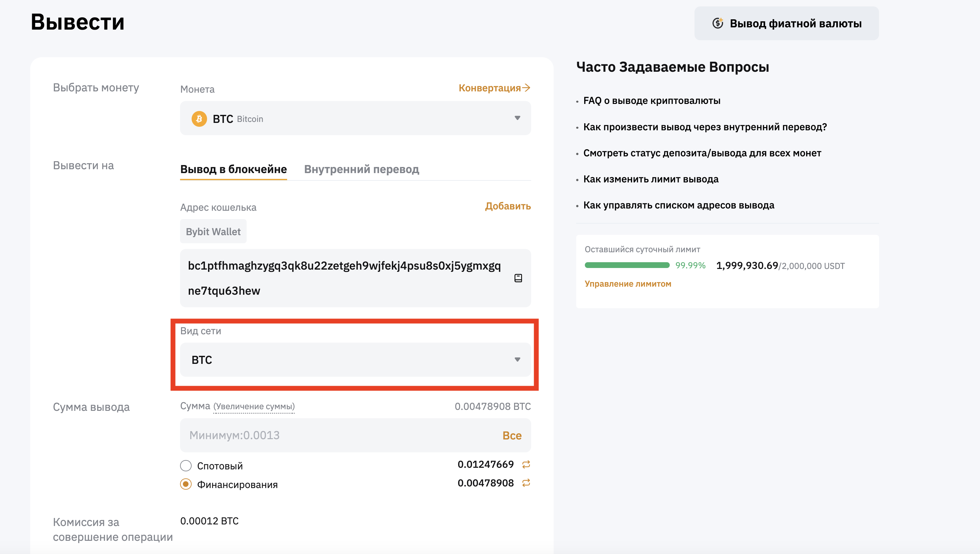
Task: Click Все to withdraw full amount
Action: 512,435
